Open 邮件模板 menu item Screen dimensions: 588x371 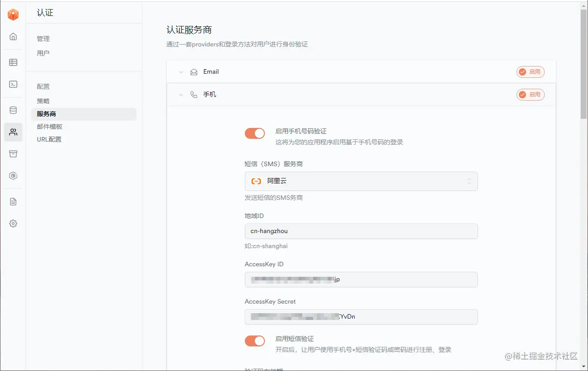(x=50, y=127)
